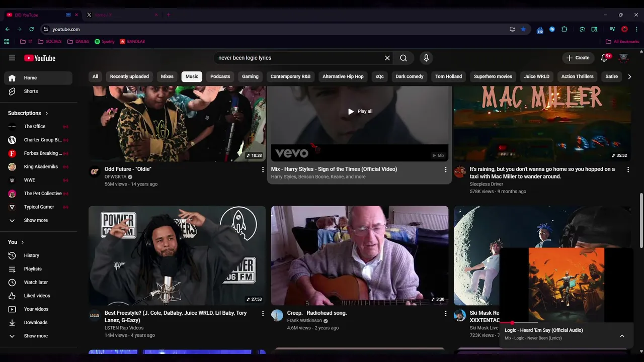Click the LSTEN Rap Videos channel avatar
Screen dimensions: 644x362
(95, 315)
